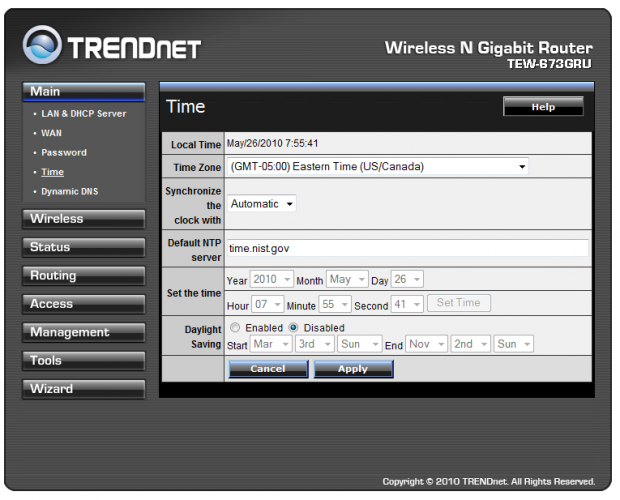
Task: Click the Set Time button
Action: 459,303
